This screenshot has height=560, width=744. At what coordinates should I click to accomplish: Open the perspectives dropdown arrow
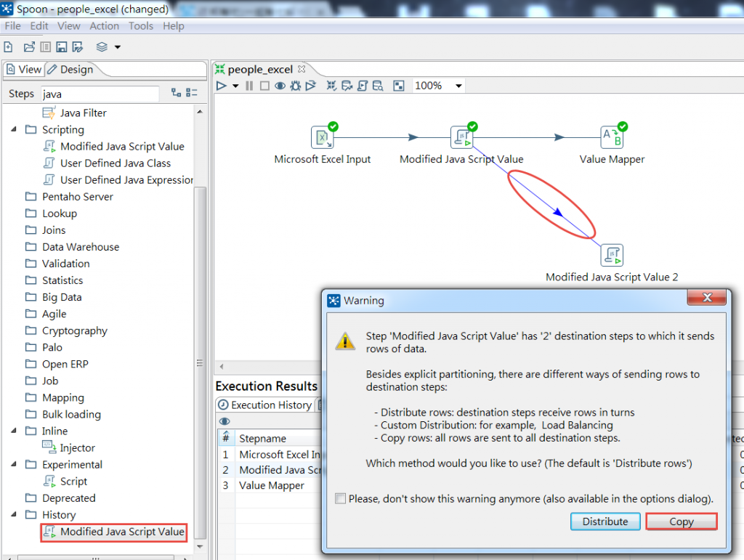pos(117,47)
